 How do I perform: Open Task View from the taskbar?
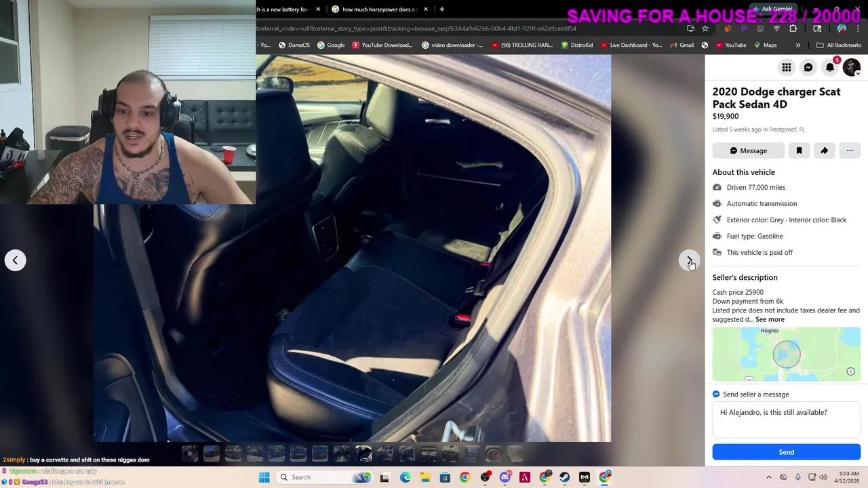[384, 477]
